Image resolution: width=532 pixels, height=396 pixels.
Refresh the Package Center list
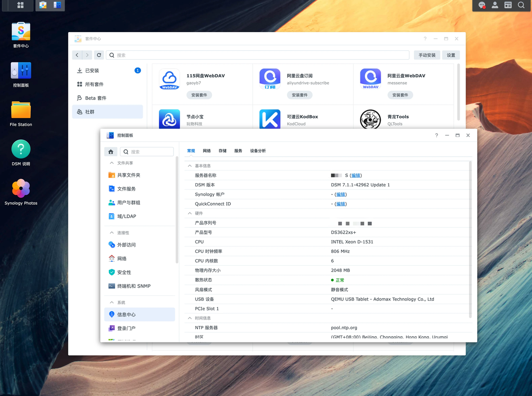[x=99, y=55]
